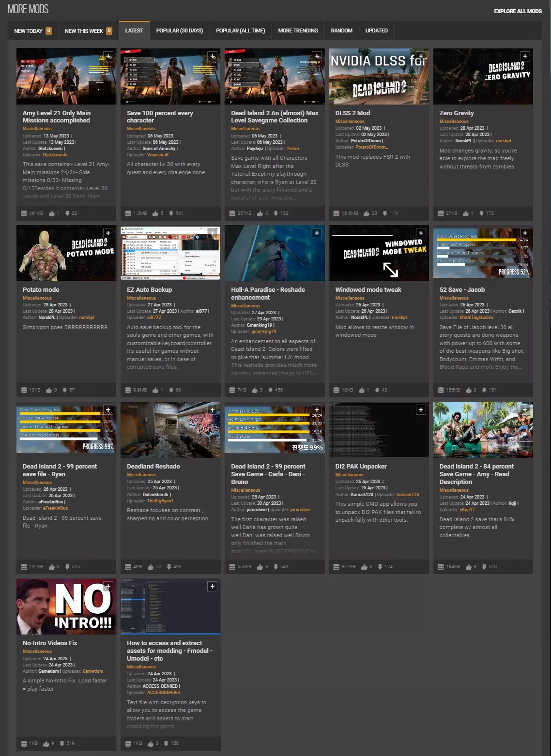Click the thumbs-up icon on DLSS 2 Mod
551x756 pixels.
(x=366, y=213)
